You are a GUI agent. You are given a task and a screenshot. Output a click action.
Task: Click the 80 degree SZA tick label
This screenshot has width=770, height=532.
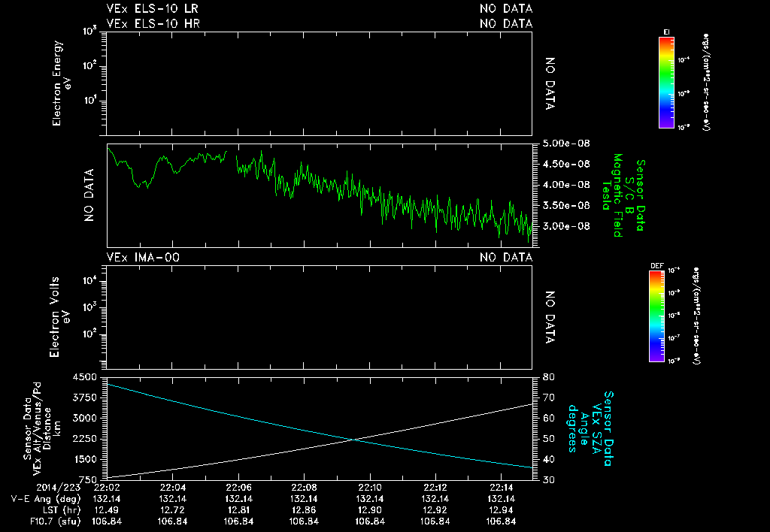click(x=548, y=377)
